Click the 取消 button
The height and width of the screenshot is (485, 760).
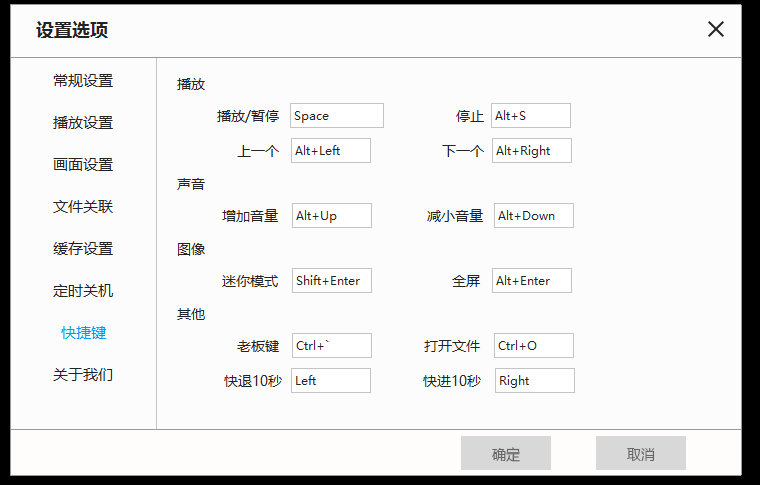[x=640, y=453]
